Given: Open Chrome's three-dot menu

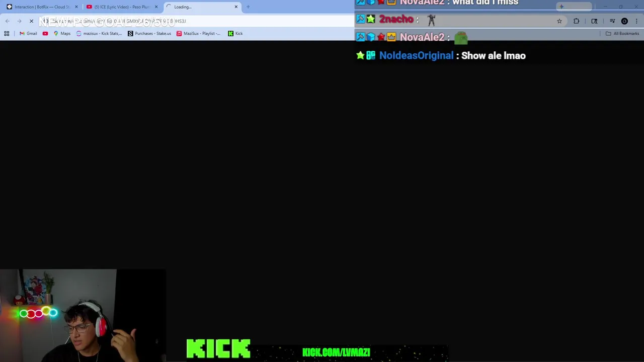Looking at the screenshot, I should click(x=636, y=21).
